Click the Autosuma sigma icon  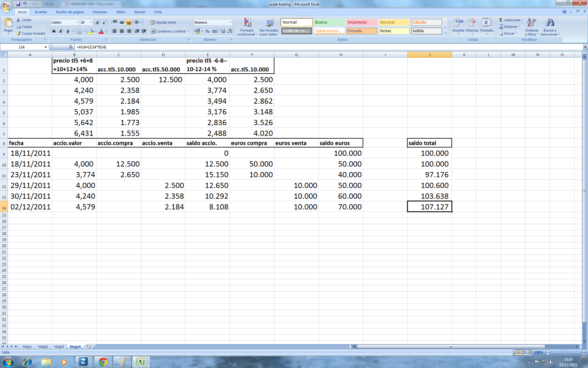pos(501,20)
